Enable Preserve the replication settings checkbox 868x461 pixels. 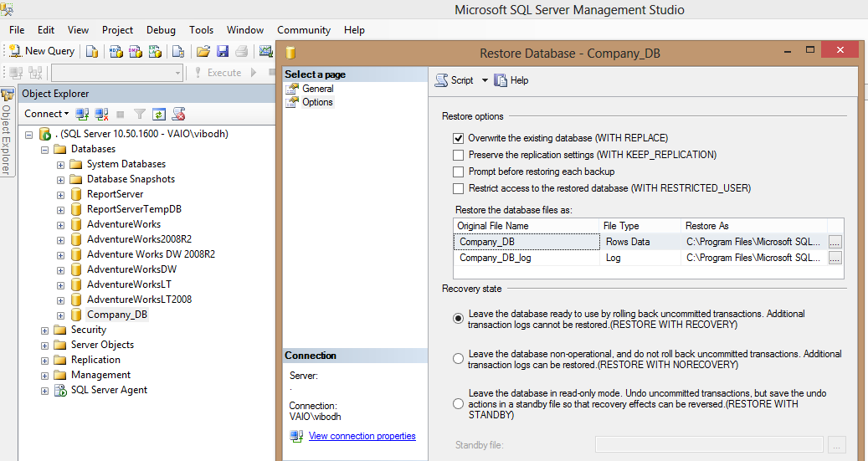458,155
